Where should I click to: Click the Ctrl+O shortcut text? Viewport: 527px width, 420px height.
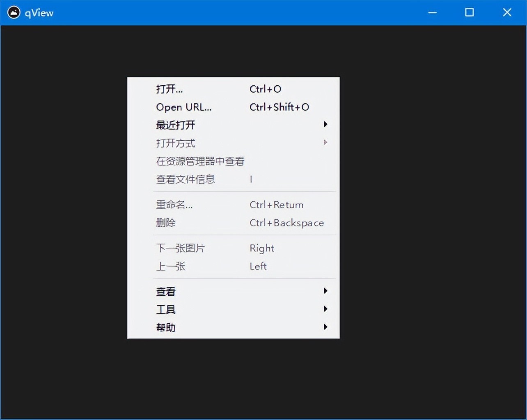coord(265,89)
